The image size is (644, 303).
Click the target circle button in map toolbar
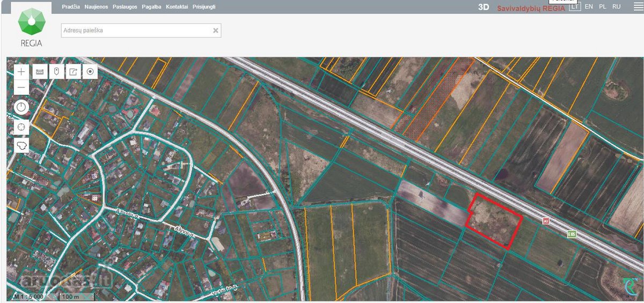click(90, 71)
